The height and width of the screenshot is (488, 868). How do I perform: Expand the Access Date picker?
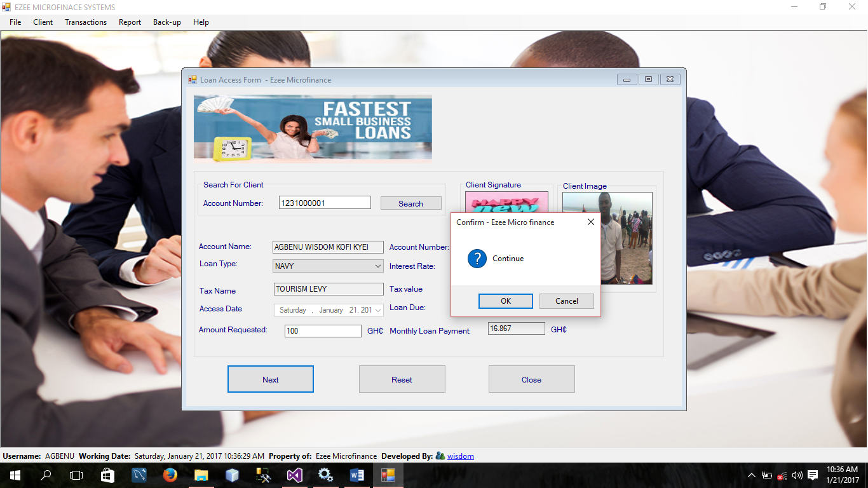coord(379,310)
